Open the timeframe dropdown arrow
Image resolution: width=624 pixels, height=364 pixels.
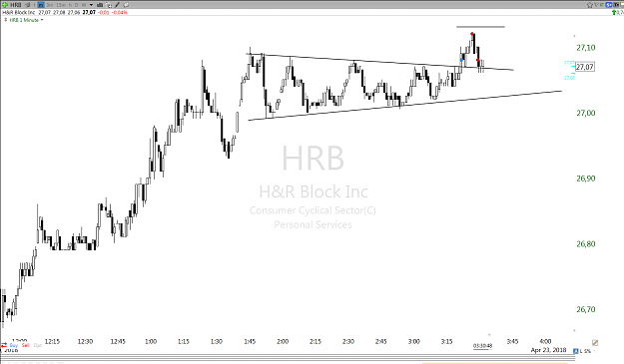(x=91, y=5)
